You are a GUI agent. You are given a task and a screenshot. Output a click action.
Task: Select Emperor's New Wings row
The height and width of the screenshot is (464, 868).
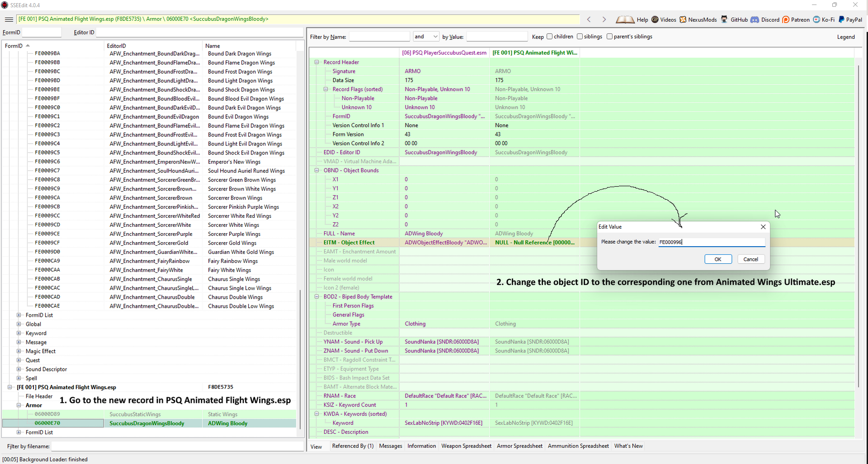149,162
